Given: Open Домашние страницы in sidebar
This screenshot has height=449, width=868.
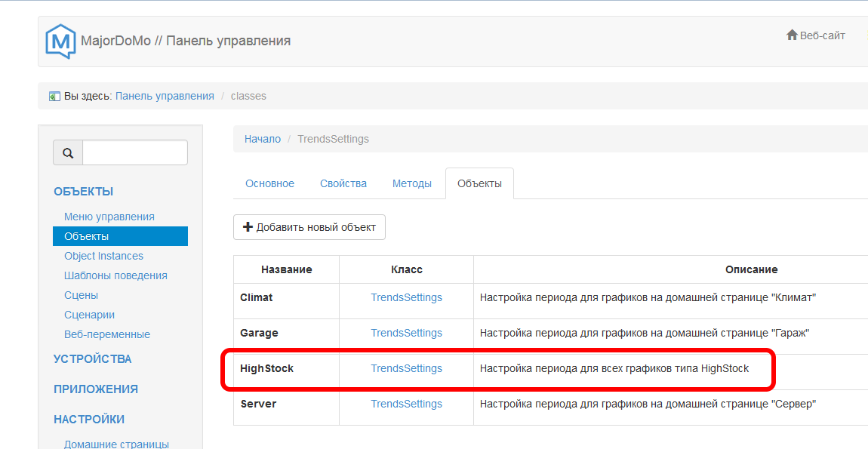Looking at the screenshot, I should click(116, 444).
